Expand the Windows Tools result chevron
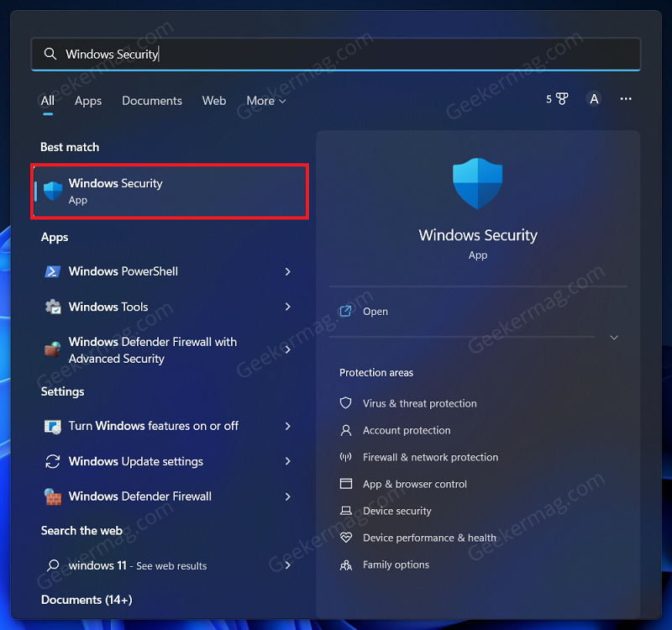Image resolution: width=672 pixels, height=630 pixels. (x=288, y=307)
